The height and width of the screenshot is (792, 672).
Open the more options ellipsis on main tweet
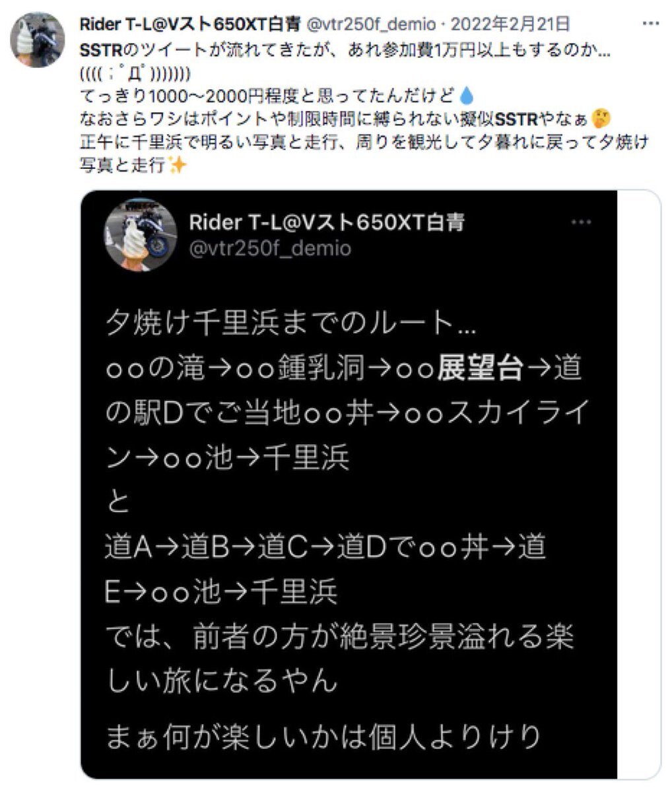(650, 25)
